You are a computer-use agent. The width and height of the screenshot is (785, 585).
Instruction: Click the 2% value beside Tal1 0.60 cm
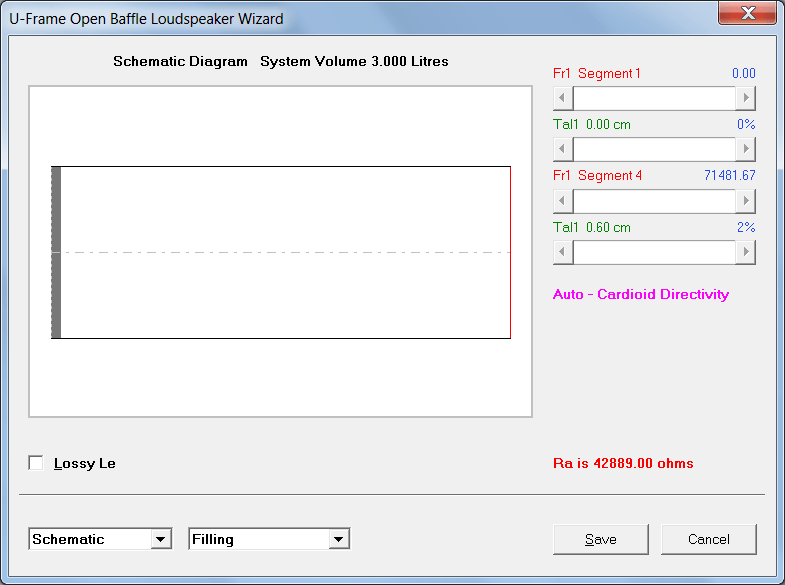pyautogui.click(x=746, y=227)
